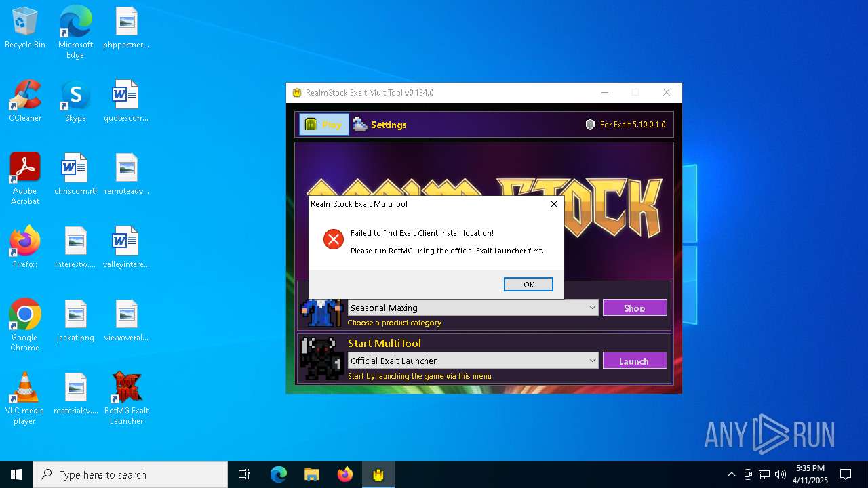Select 'For Exalt 5.10.0.1.0' version text
This screenshot has width=868, height=488.
[633, 125]
